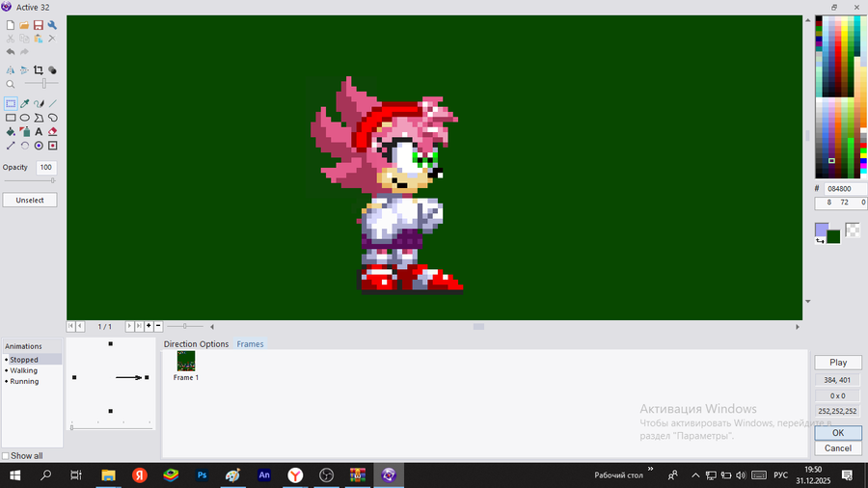This screenshot has width=868, height=488.
Task: Select the Fill bucket tool
Action: pos(11,132)
